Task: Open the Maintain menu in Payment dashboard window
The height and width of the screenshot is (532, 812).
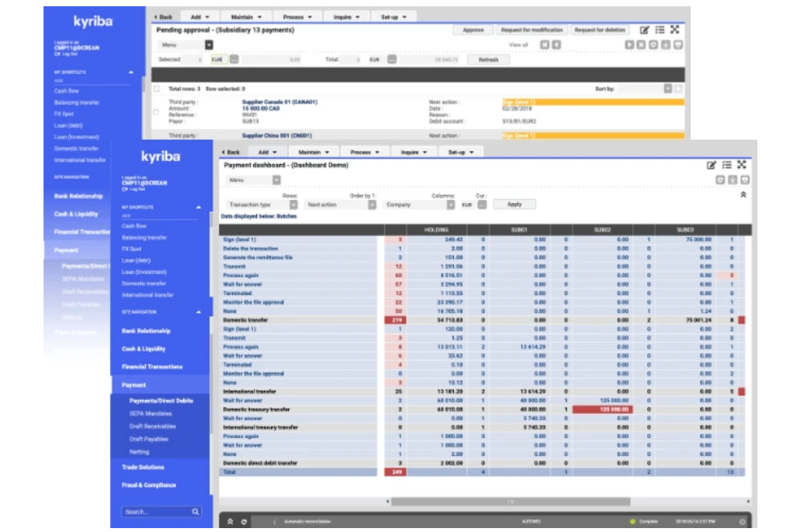Action: 314,152
